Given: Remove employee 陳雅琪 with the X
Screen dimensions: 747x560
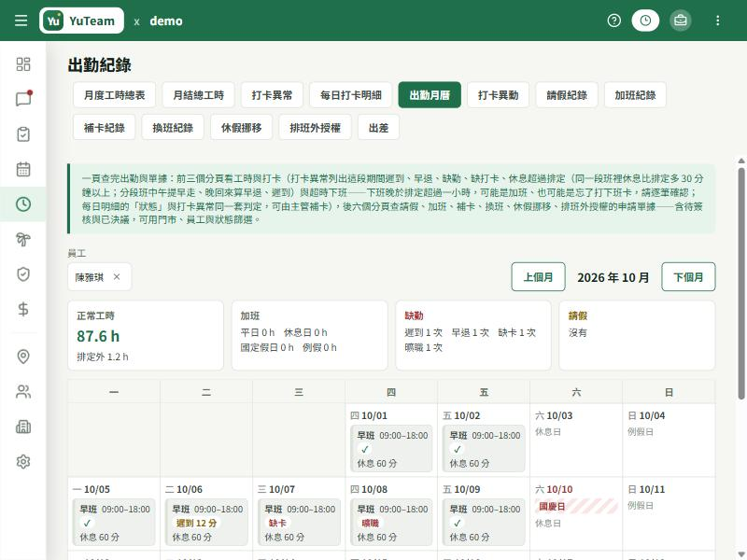Looking at the screenshot, I should (x=117, y=276).
